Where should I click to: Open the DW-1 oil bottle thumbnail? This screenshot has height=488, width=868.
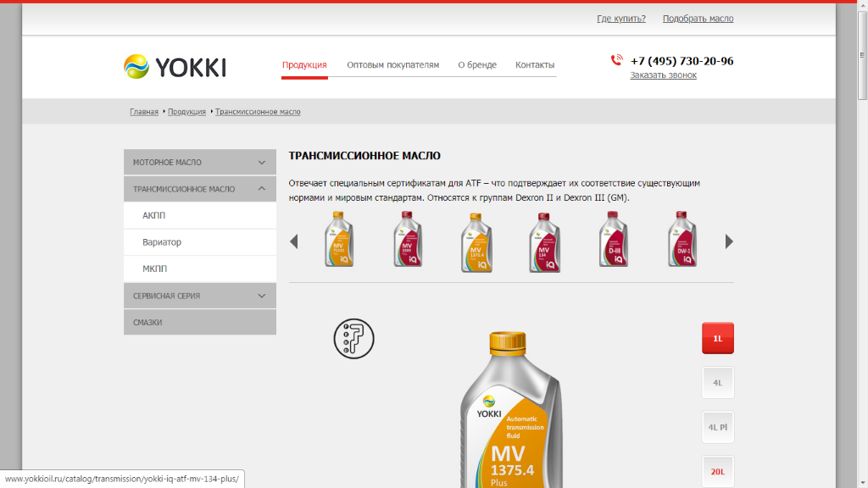(682, 241)
